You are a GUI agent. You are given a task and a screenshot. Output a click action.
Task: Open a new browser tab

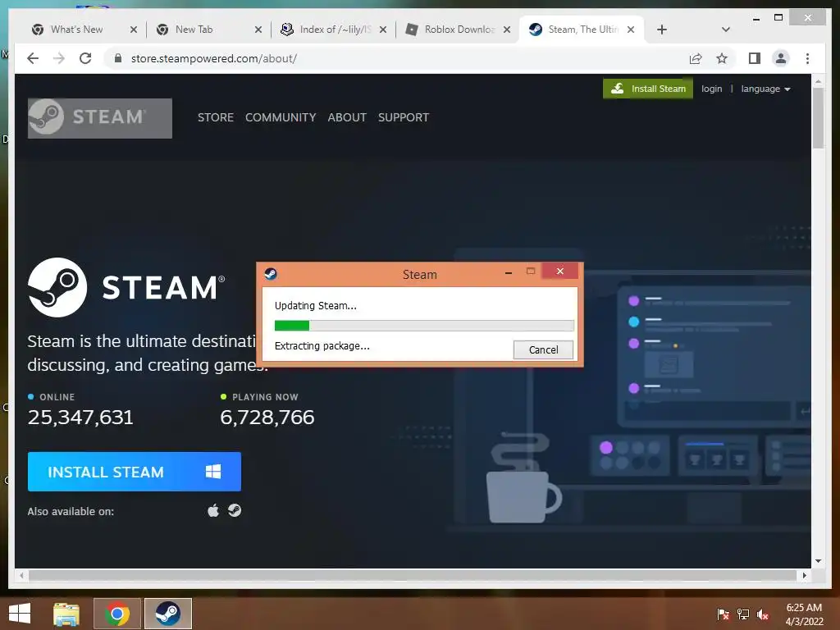pos(662,30)
